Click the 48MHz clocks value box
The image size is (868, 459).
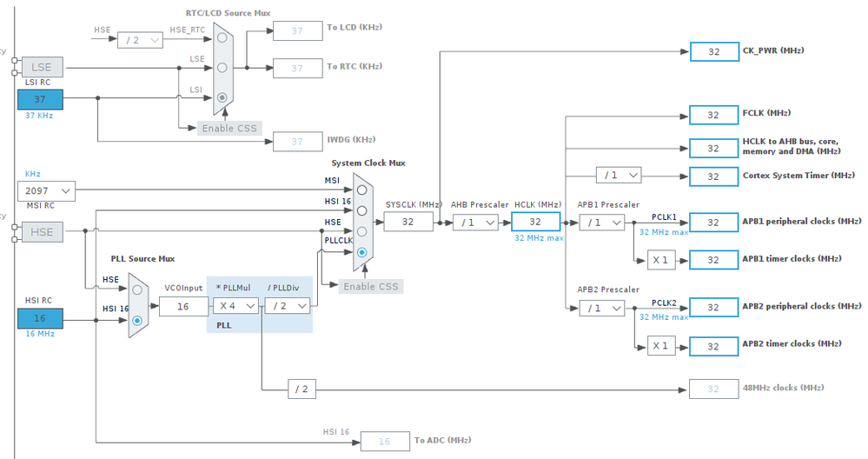pyautogui.click(x=713, y=389)
